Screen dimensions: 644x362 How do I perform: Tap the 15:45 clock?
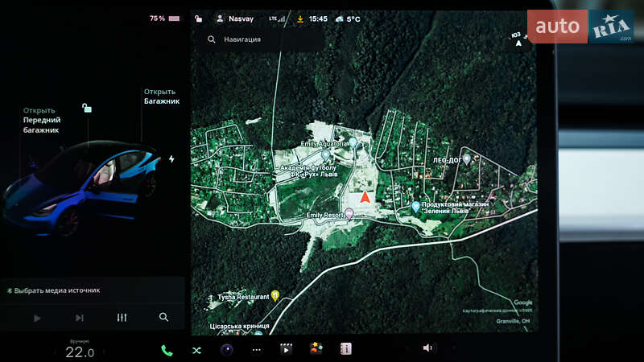318,19
